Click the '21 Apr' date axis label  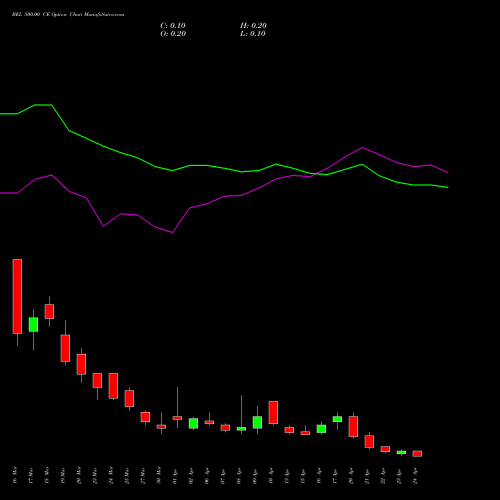[367, 476]
